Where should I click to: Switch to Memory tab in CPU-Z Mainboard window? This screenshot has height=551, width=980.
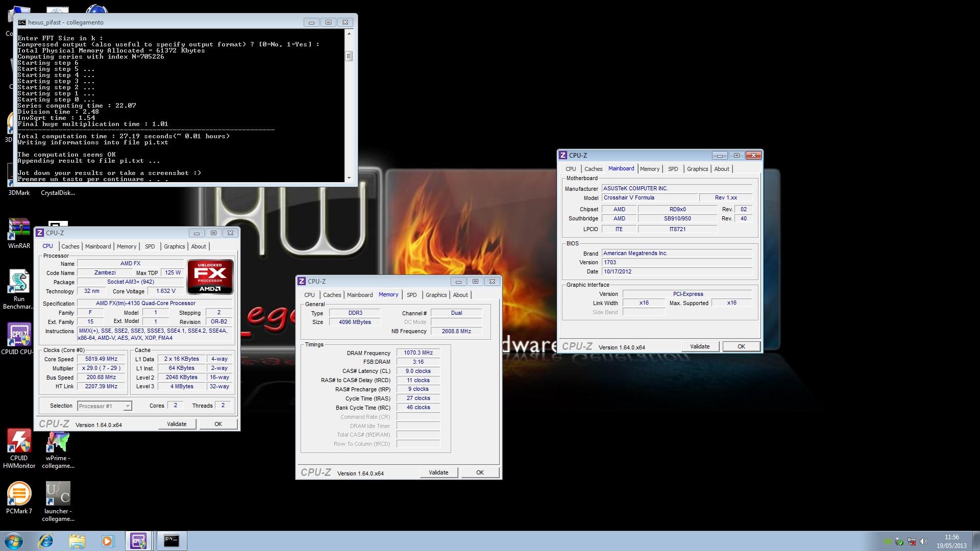coord(650,169)
